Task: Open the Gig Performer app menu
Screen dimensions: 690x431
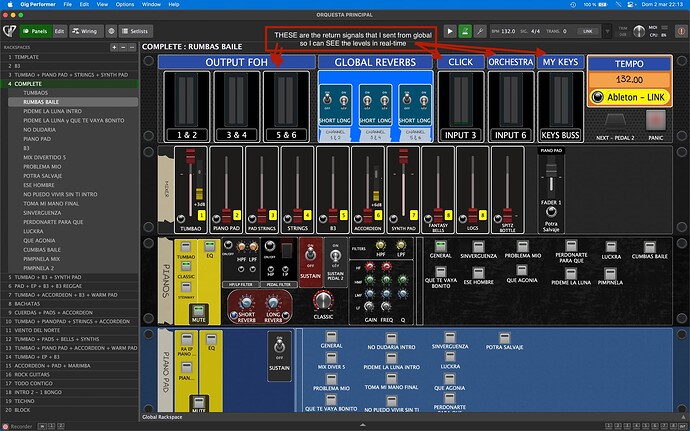Action: [x=38, y=4]
